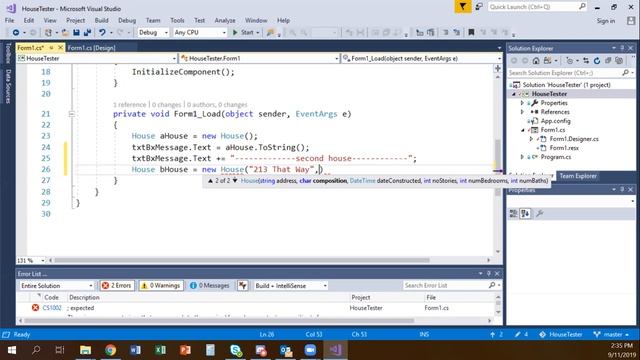Image resolution: width=640 pixels, height=360 pixels.
Task: Click the bookmark toolbar icon
Action: pyautogui.click(x=471, y=32)
